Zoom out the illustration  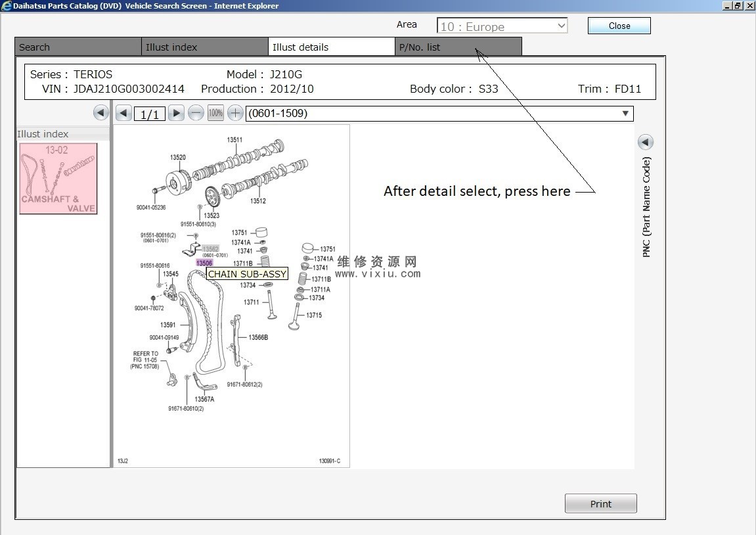tap(196, 113)
